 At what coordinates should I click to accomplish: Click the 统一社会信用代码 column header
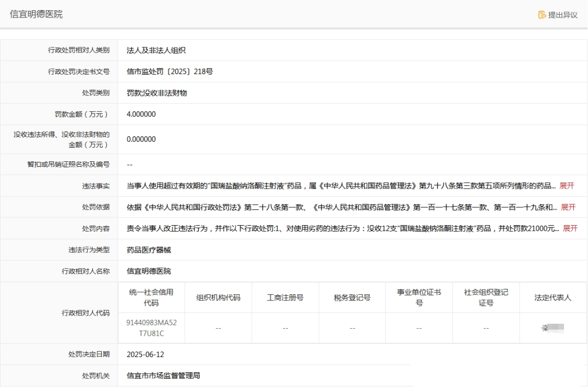[151, 297]
